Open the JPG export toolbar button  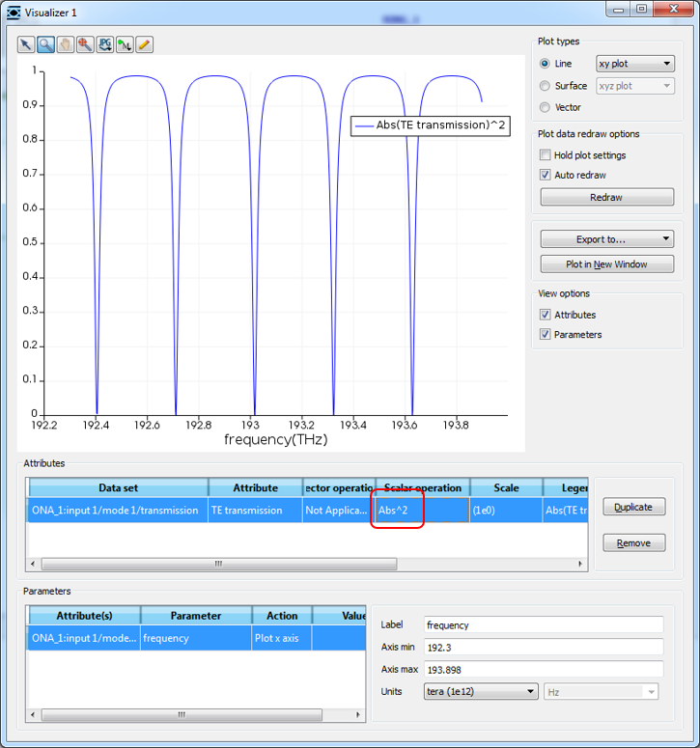point(105,44)
